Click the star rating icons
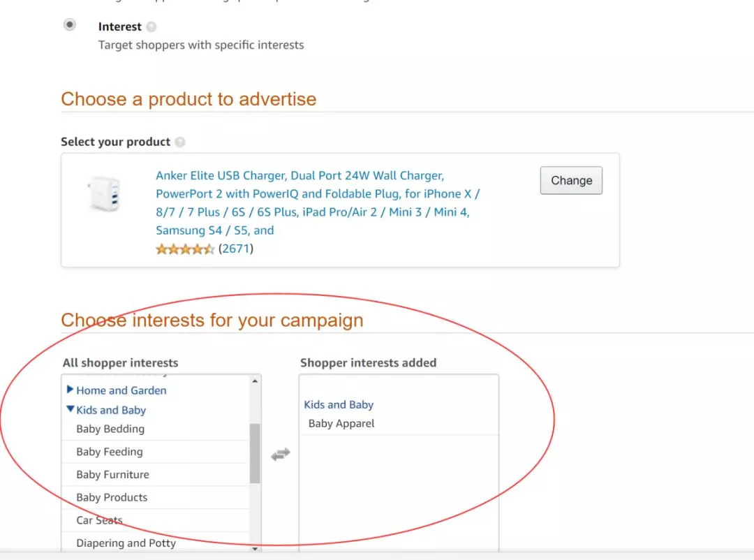754x560 pixels. tap(184, 249)
